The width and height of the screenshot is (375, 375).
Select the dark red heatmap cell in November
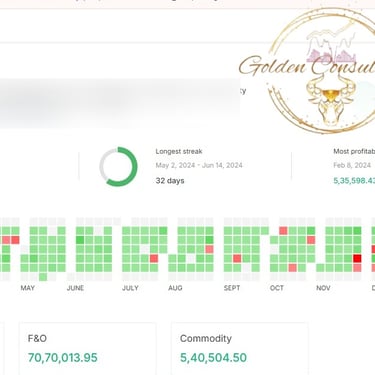click(357, 258)
